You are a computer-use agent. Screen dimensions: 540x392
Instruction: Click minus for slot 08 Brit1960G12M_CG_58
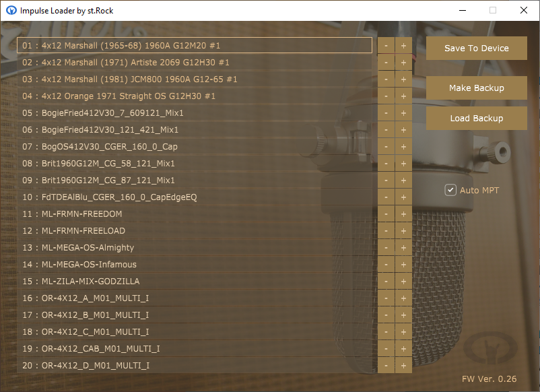coord(386,163)
